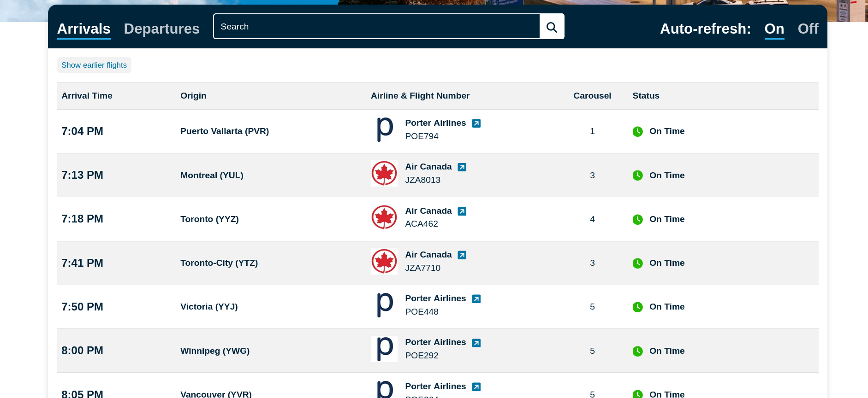Turn auto-refresh Off
The width and height of the screenshot is (868, 398).
pos(808,29)
